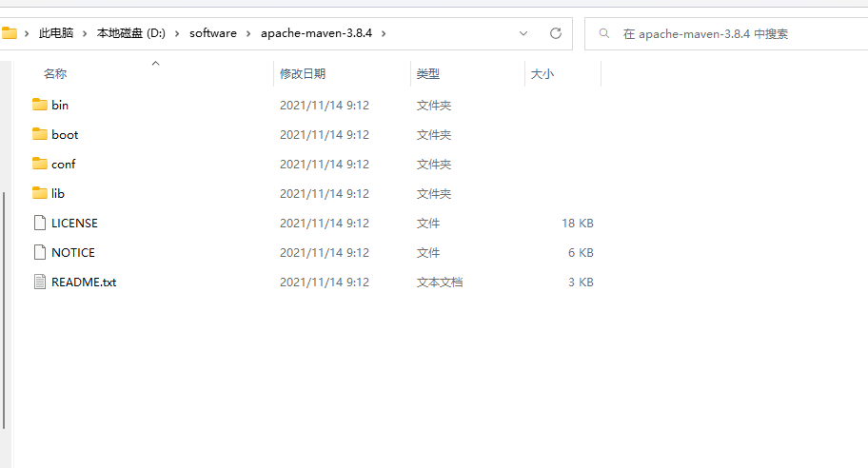This screenshot has width=868, height=468.
Task: Expand chevron after 本地磁盘 (D:) breadcrumb
Action: [x=177, y=33]
